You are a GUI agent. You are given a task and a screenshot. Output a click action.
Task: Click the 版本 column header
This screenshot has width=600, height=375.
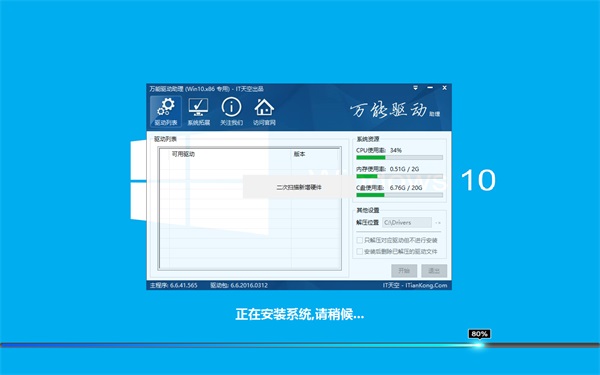(x=315, y=154)
